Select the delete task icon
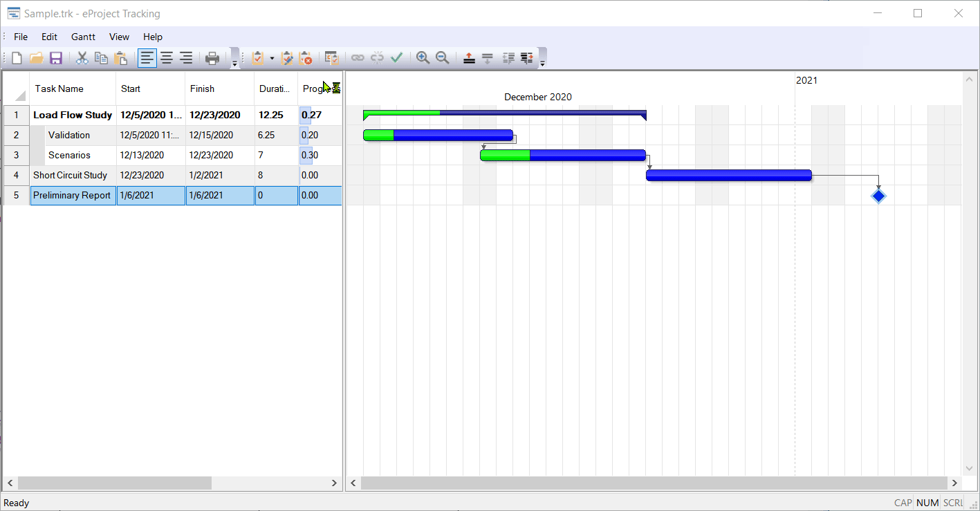 coord(306,58)
